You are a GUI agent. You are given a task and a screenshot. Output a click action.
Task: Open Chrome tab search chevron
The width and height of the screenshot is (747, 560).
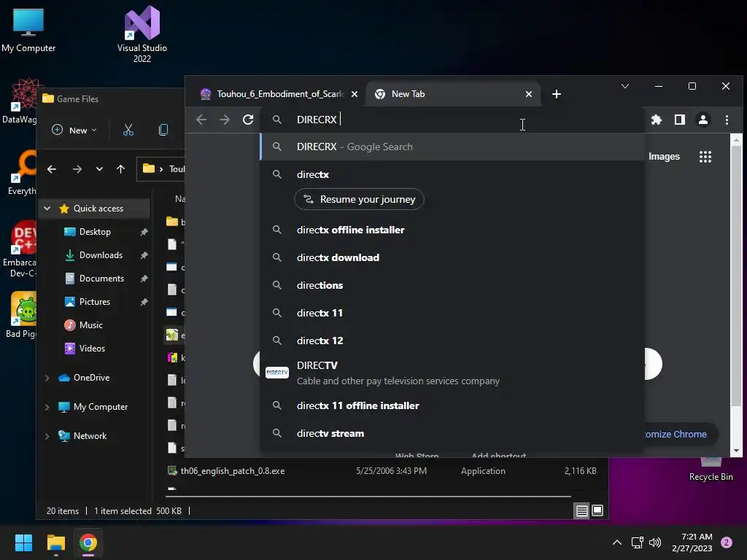pos(625,86)
